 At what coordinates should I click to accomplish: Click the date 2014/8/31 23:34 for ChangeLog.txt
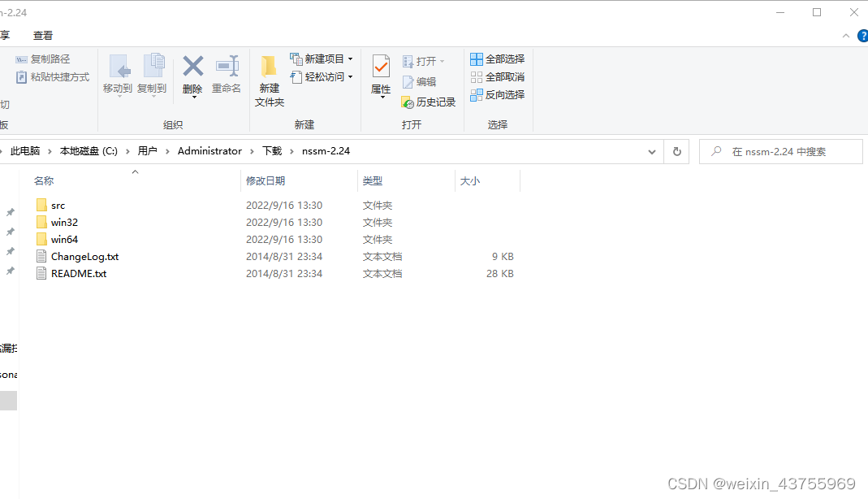[284, 257]
